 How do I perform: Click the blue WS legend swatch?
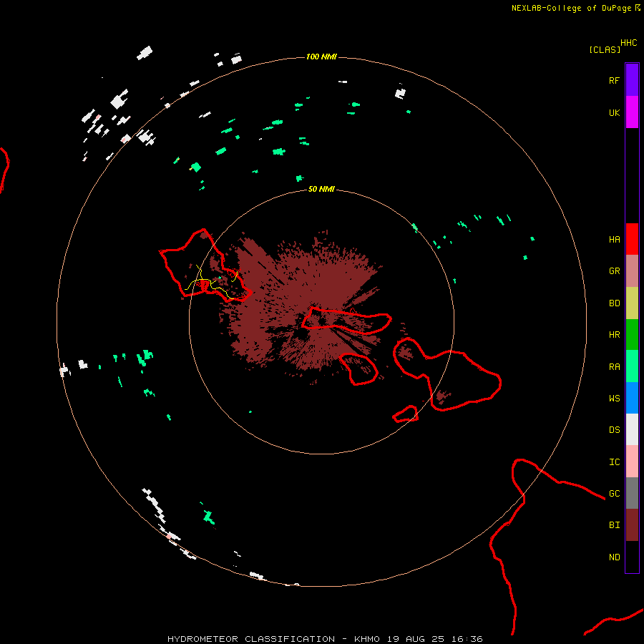(x=632, y=398)
